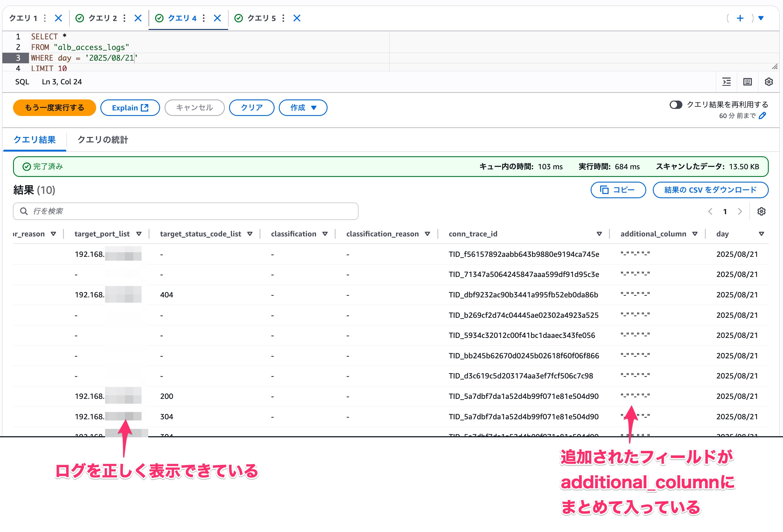Viewport: 783px width, 532px height.
Task: Click FROM "alb_access_logs" line in editor
Action: [x=80, y=47]
